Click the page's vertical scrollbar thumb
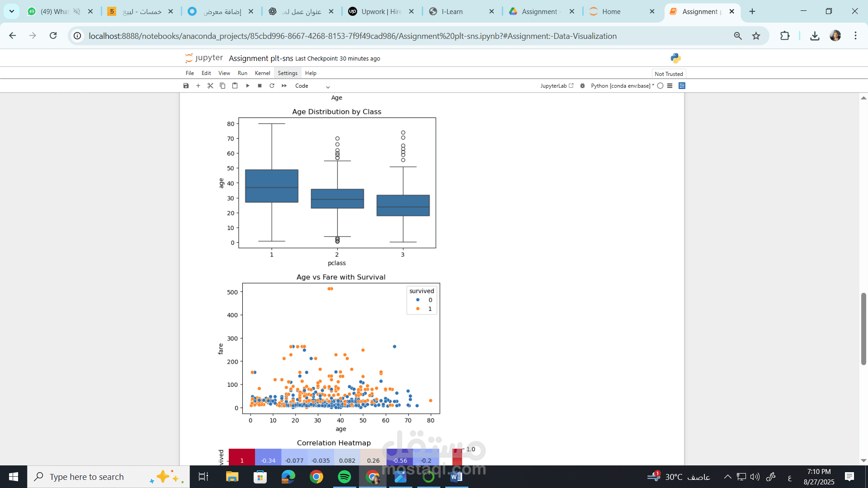 pos(863,328)
